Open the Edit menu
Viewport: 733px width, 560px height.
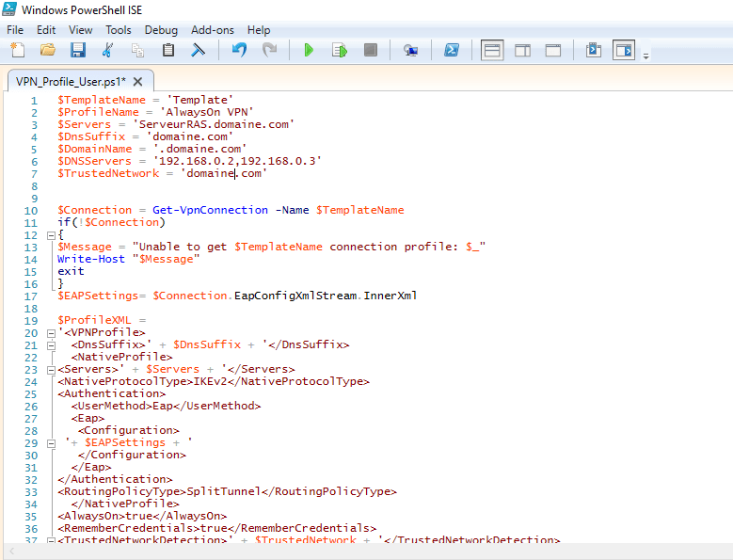(x=46, y=30)
